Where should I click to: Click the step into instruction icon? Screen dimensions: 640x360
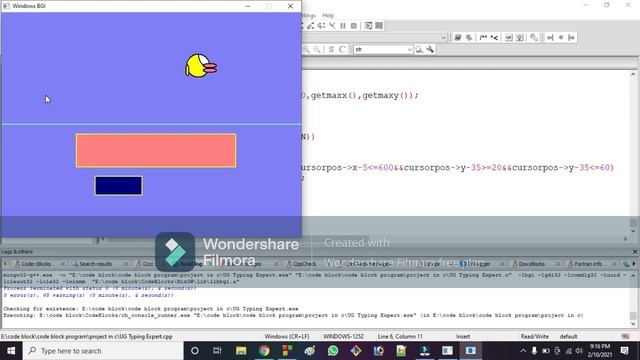(x=332, y=26)
